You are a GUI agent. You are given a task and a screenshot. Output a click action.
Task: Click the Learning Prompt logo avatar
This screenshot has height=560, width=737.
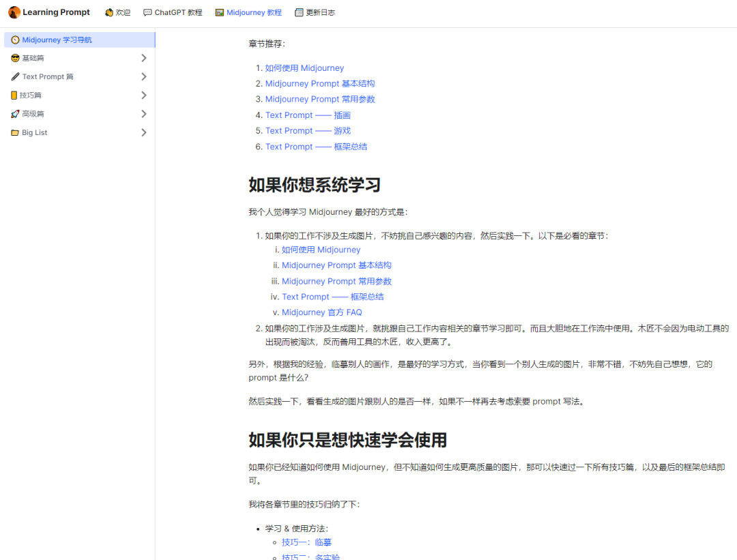click(x=14, y=12)
